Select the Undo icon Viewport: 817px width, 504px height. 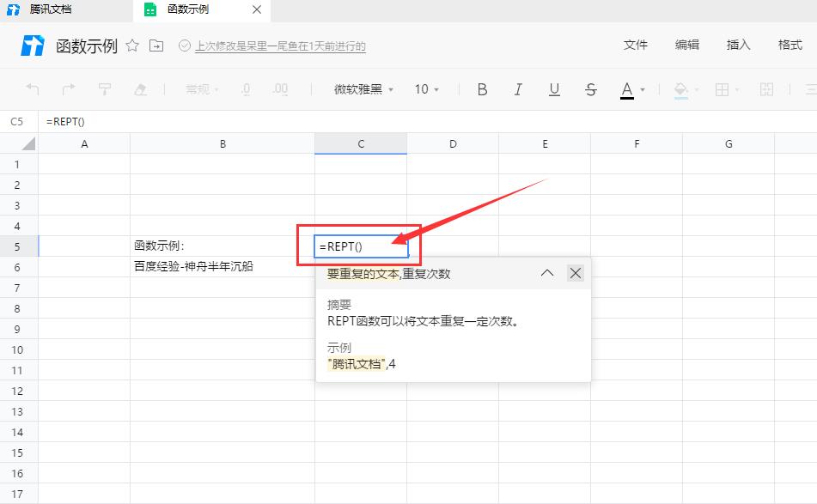coord(32,89)
